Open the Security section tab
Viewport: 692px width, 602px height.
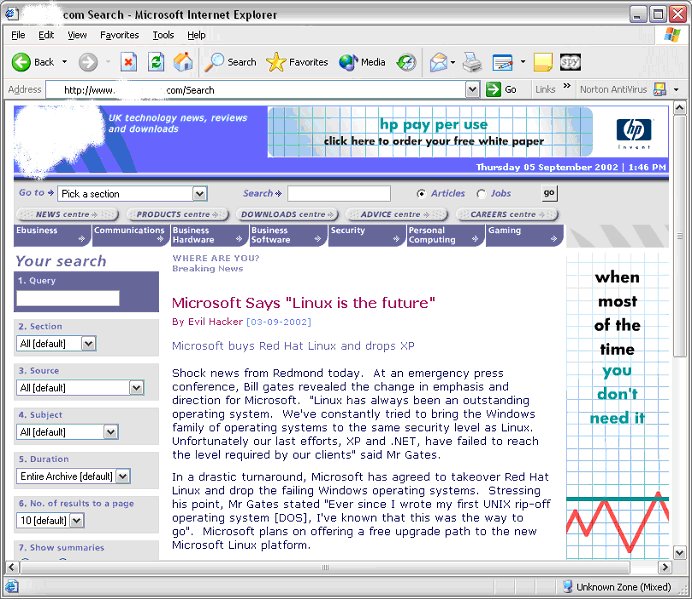[367, 235]
